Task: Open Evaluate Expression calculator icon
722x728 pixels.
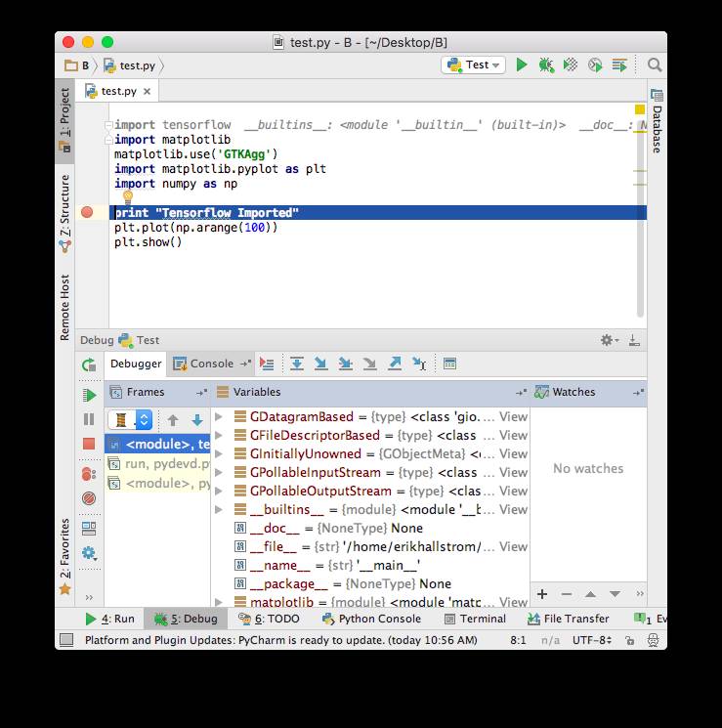Action: pos(449,364)
